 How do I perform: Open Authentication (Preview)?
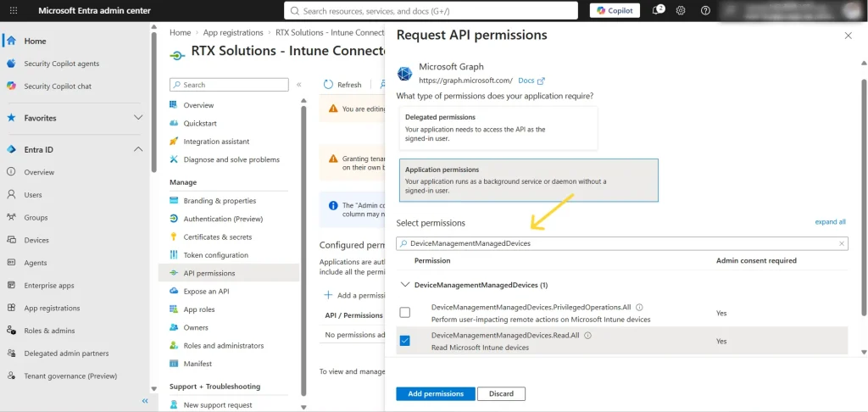tap(223, 219)
